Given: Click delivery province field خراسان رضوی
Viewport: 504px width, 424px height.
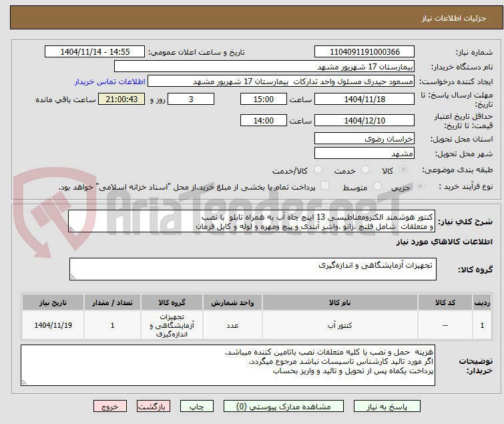Looking at the screenshot, I should 364,138.
